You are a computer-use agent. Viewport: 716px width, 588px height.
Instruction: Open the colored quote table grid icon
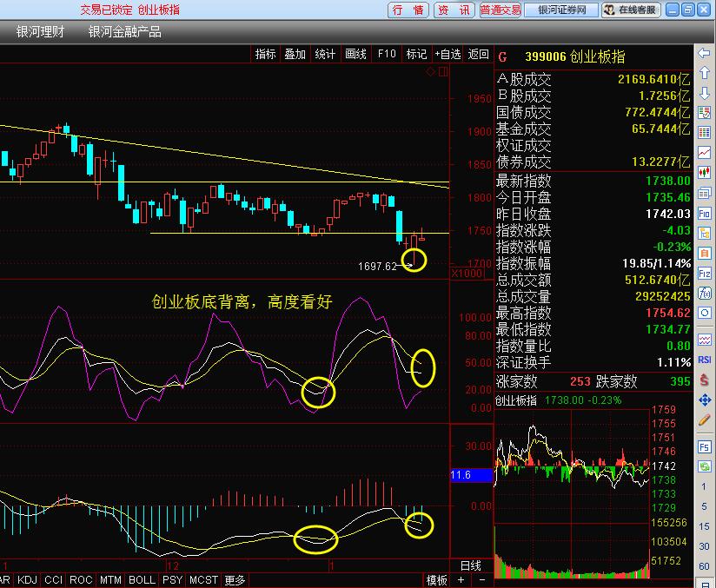pyautogui.click(x=704, y=133)
